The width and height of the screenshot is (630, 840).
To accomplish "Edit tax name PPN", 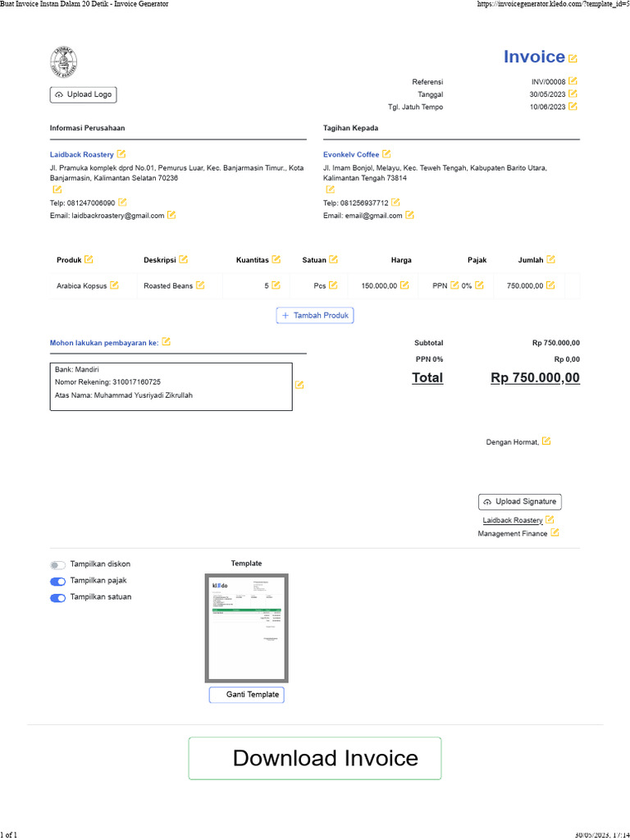I will [454, 285].
